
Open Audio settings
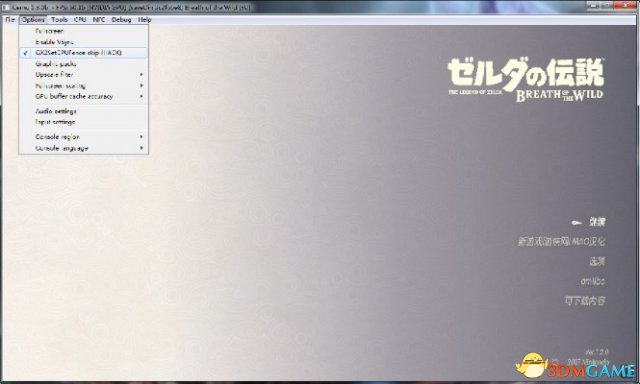pos(83,111)
